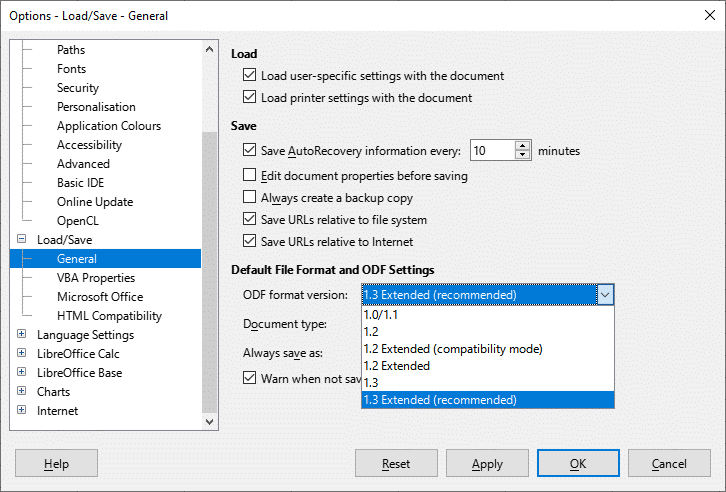The height and width of the screenshot is (492, 726).
Task: Collapse the Load/Save tree node
Action: (21, 239)
